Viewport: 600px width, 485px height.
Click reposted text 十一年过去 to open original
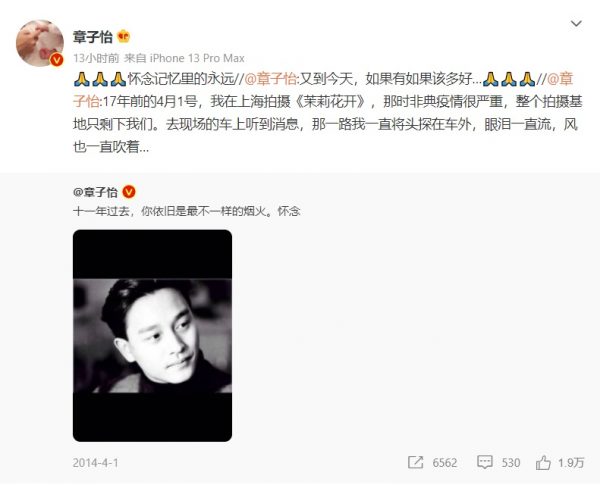(101, 211)
